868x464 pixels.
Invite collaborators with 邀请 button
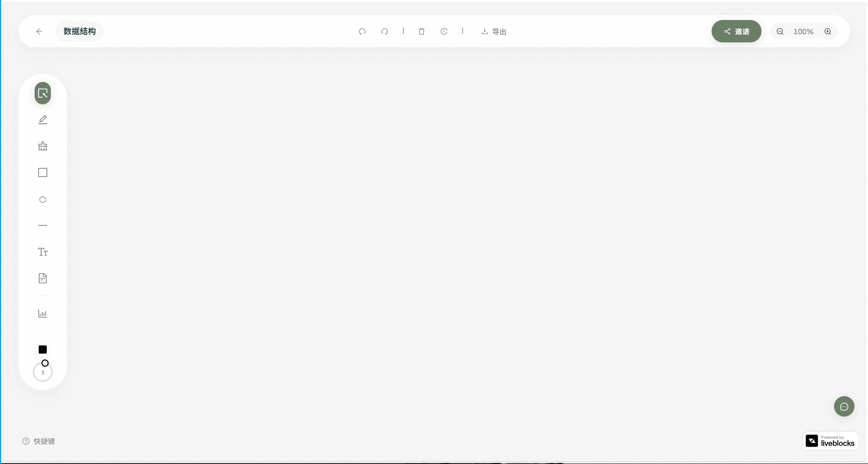click(736, 31)
